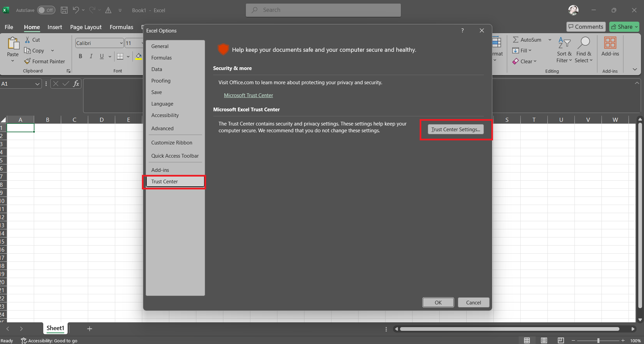Collapse the ribbon using the chevron

tap(635, 69)
